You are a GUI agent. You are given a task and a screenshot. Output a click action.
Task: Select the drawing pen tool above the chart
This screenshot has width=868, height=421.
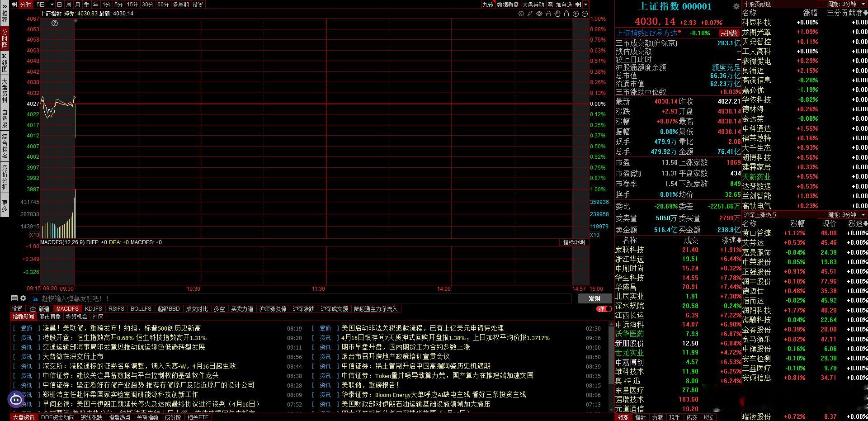[x=530, y=14]
